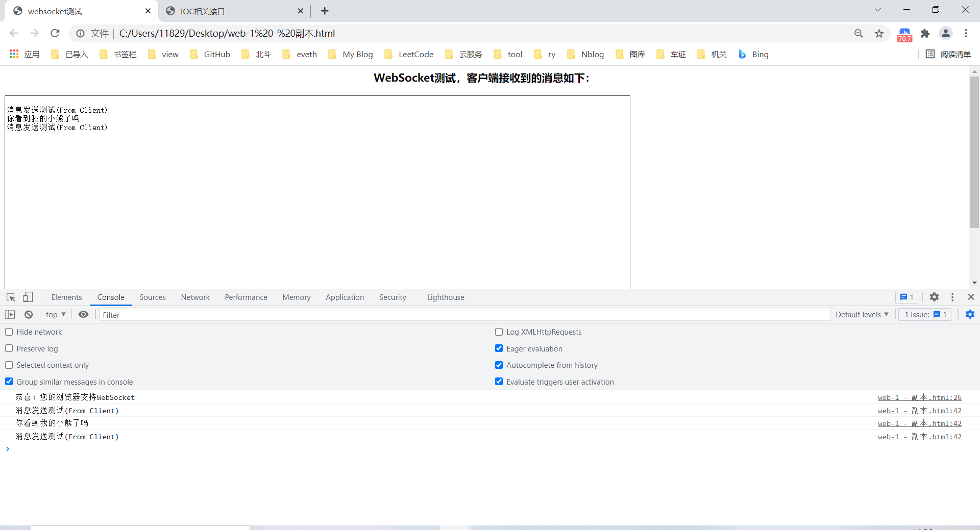Enable the Hide network checkbox
The height and width of the screenshot is (530, 980).
pos(9,332)
